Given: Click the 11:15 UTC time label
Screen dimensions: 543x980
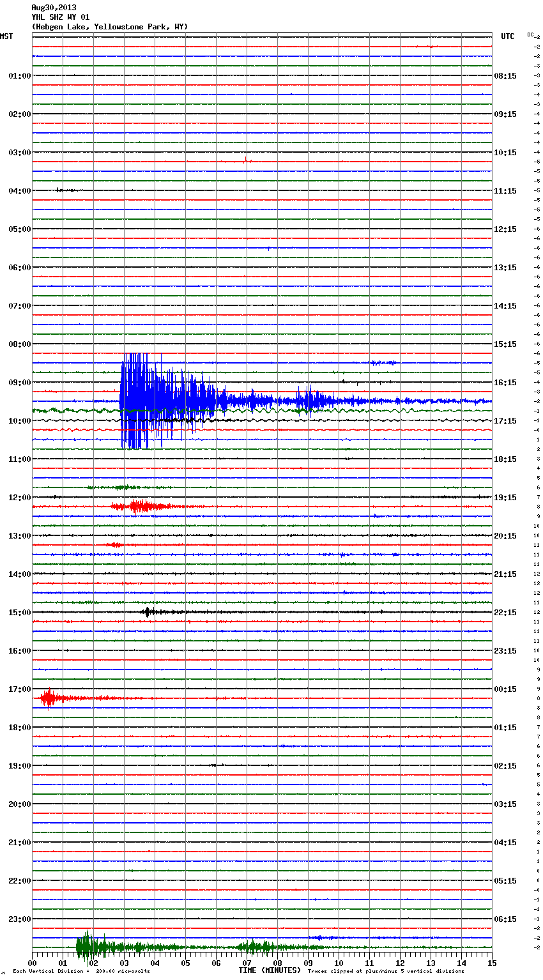Looking at the screenshot, I should 505,191.
